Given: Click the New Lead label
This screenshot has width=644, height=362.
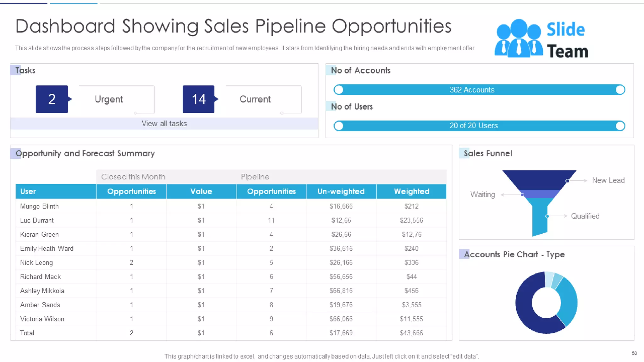Looking at the screenshot, I should pyautogui.click(x=608, y=180).
